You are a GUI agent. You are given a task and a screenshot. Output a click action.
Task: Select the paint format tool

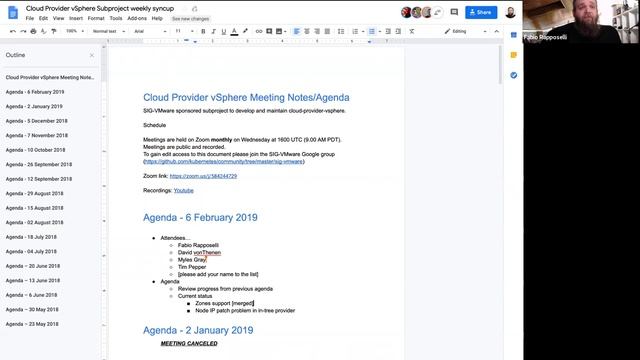tap(54, 31)
